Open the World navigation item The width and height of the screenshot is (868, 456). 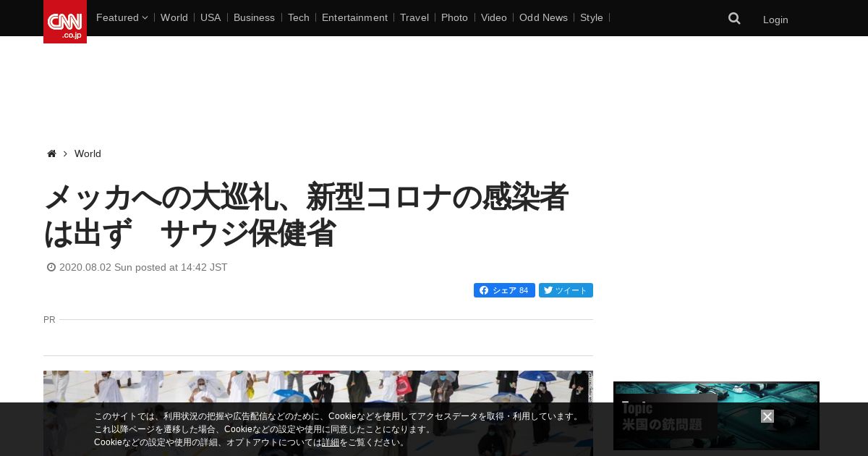(x=174, y=17)
